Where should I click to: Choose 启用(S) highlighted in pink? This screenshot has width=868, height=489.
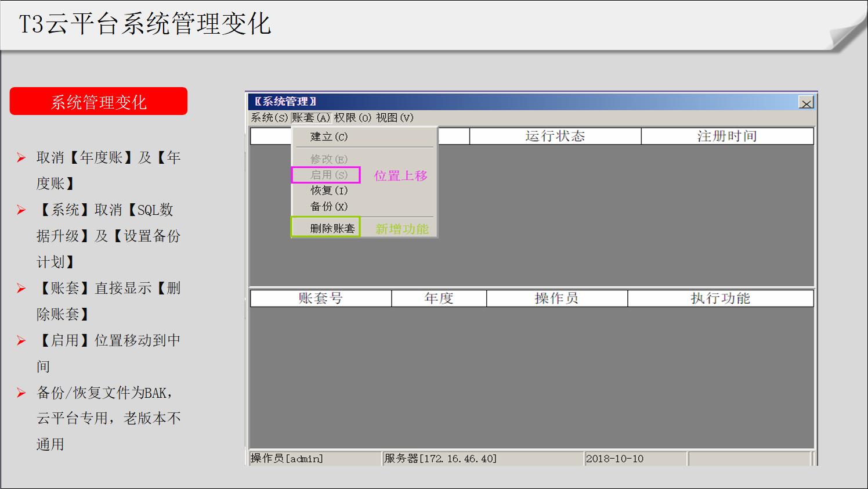[x=325, y=174]
